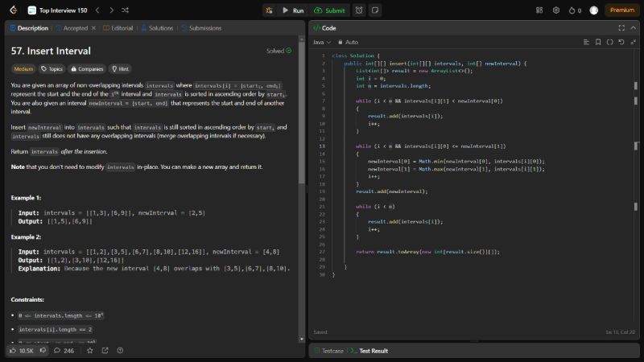The width and height of the screenshot is (644, 362).
Task: Switch to the Submissions tab
Action: click(x=201, y=28)
